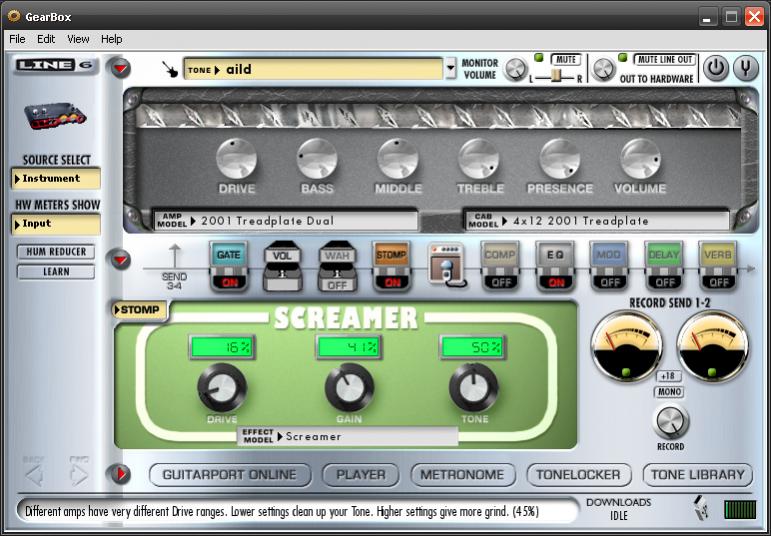Toggle the WAH OFF switch
The width and height of the screenshot is (771, 536).
pyautogui.click(x=337, y=285)
